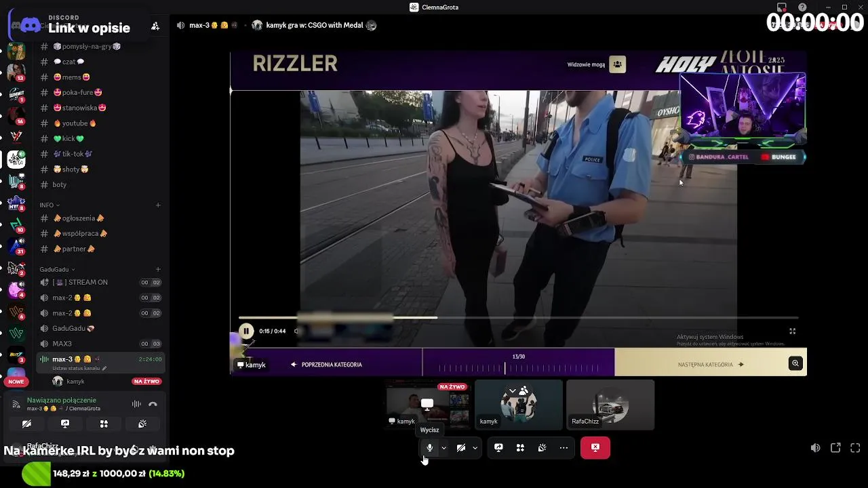Collapse the GaduGadu category

(x=57, y=269)
